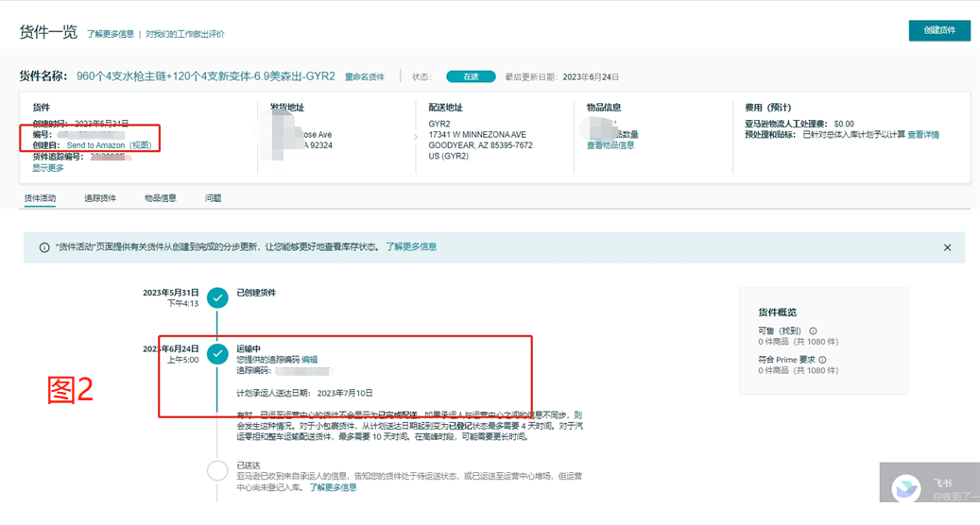Click the 在途 status badge
The height and width of the screenshot is (525, 980).
pyautogui.click(x=471, y=76)
